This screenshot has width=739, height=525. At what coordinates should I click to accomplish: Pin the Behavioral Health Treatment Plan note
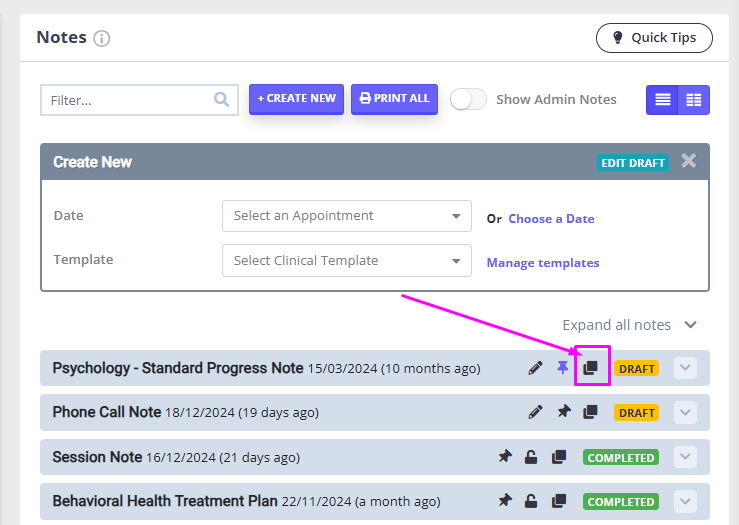click(x=505, y=501)
